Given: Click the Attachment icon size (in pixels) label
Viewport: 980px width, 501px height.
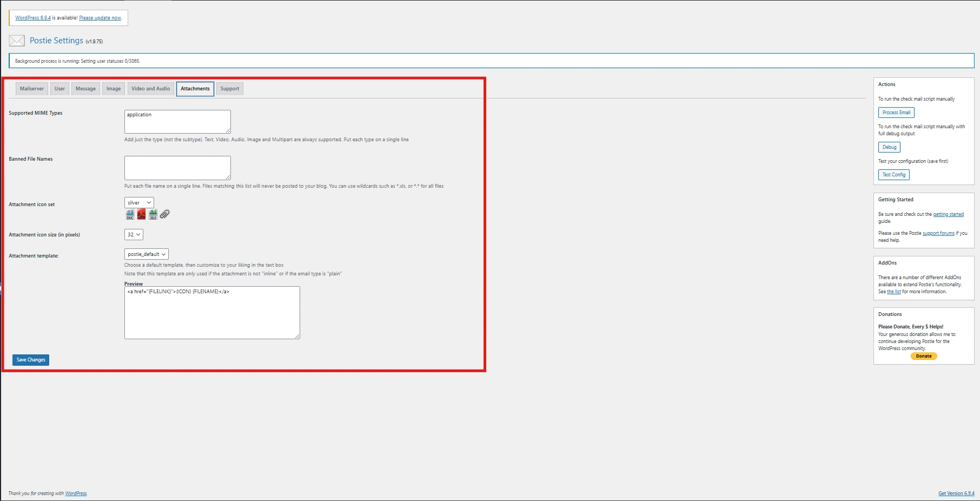Looking at the screenshot, I should click(x=44, y=235).
